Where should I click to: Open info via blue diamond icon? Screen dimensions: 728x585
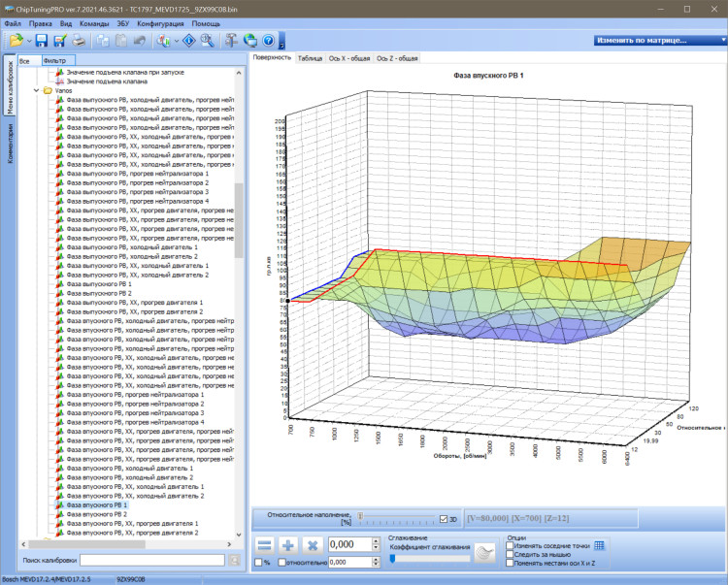click(189, 41)
